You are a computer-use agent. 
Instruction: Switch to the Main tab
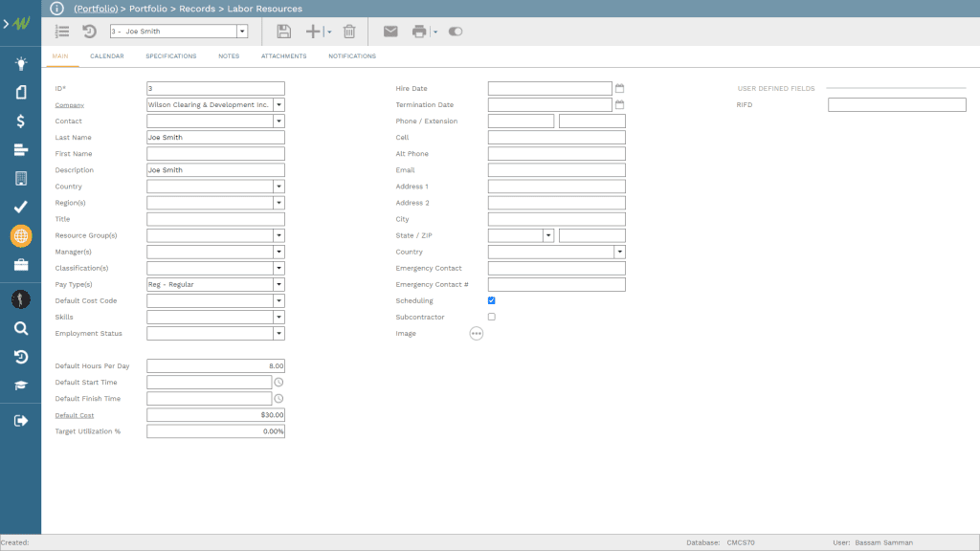click(60, 56)
